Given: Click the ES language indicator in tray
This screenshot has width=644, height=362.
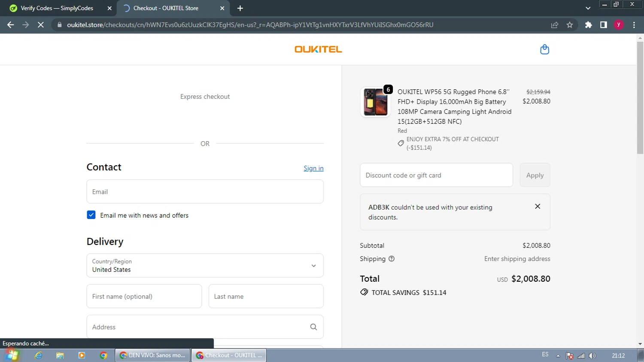Looking at the screenshot, I should pyautogui.click(x=545, y=355).
